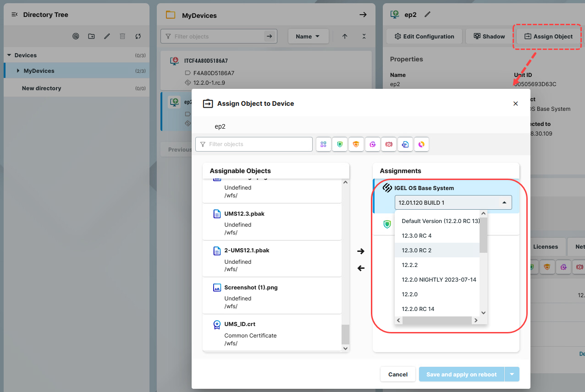Filter objects by the purple gear category
The width and height of the screenshot is (585, 392).
373,144
